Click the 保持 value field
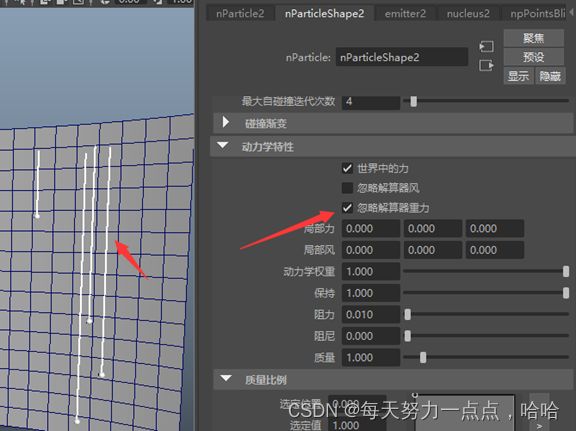Viewport: 576px width, 431px height. (x=371, y=293)
